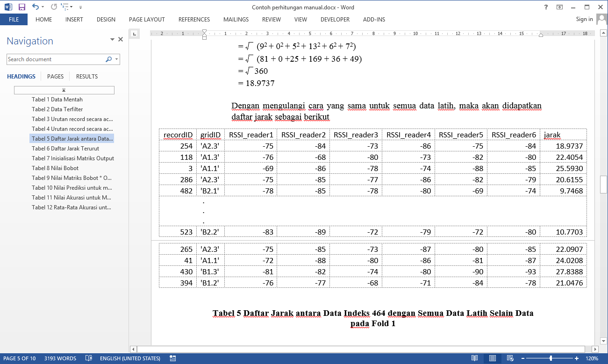Expand the search options dropdown arrow
Viewport: 608px width, 364px height.
117,59
